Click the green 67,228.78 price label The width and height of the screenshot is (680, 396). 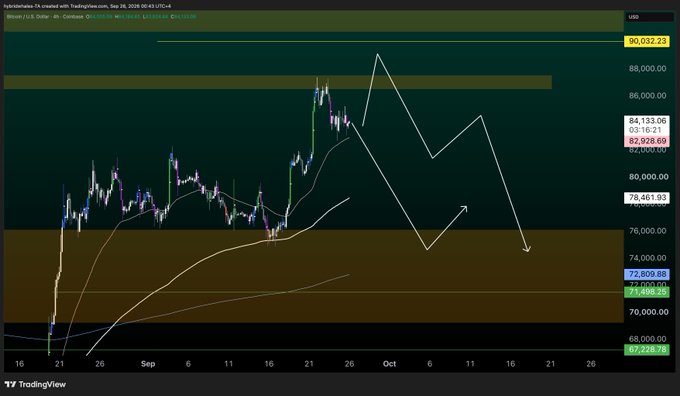point(647,349)
